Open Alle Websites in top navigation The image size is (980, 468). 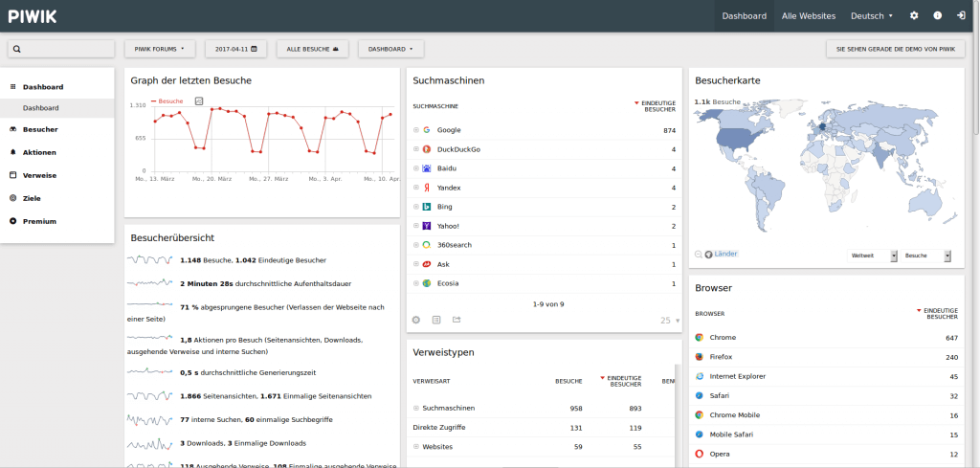tap(808, 15)
